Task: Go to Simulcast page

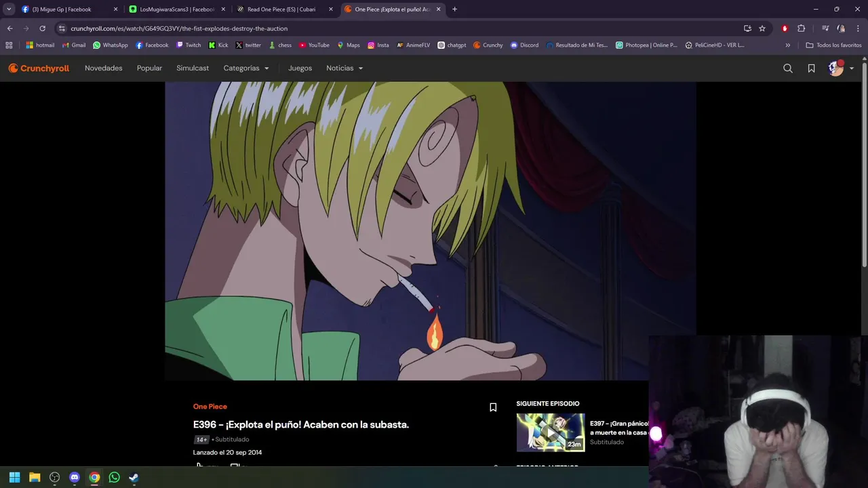Action: pyautogui.click(x=193, y=68)
